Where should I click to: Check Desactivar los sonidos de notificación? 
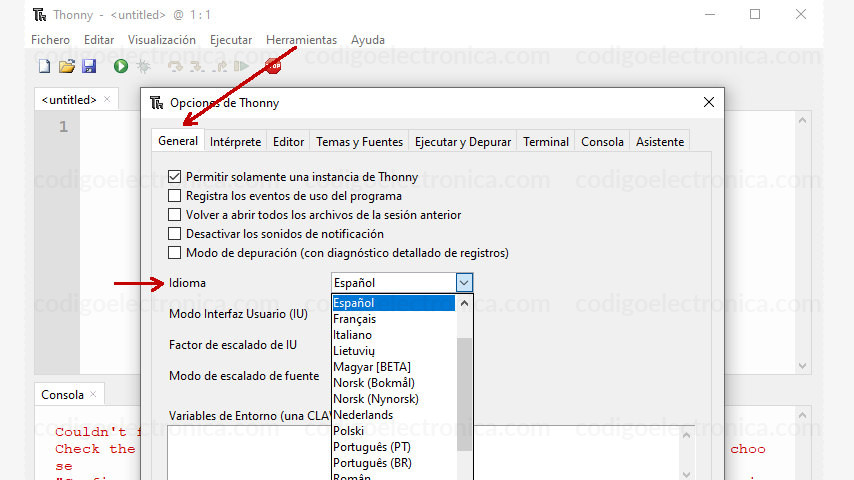coord(174,234)
